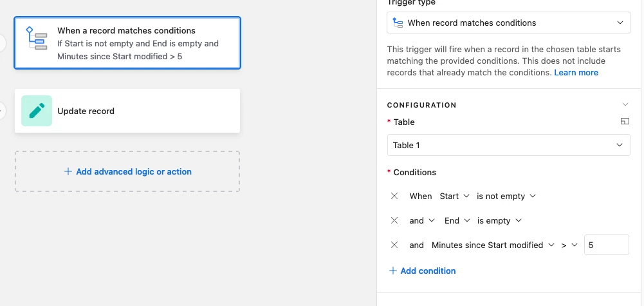The height and width of the screenshot is (306, 644).
Task: Click the plus icon next to Add condition
Action: pyautogui.click(x=393, y=271)
